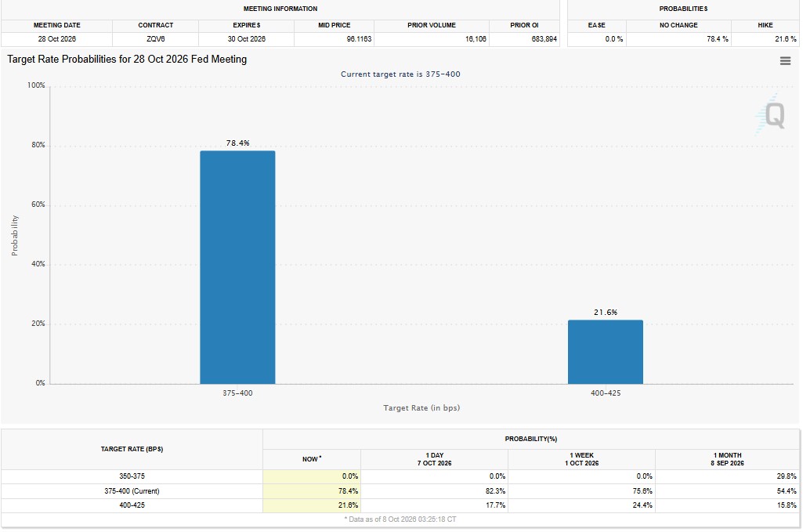This screenshot has width=803, height=532.
Task: Click the 375-400 x-axis label
Action: point(237,393)
